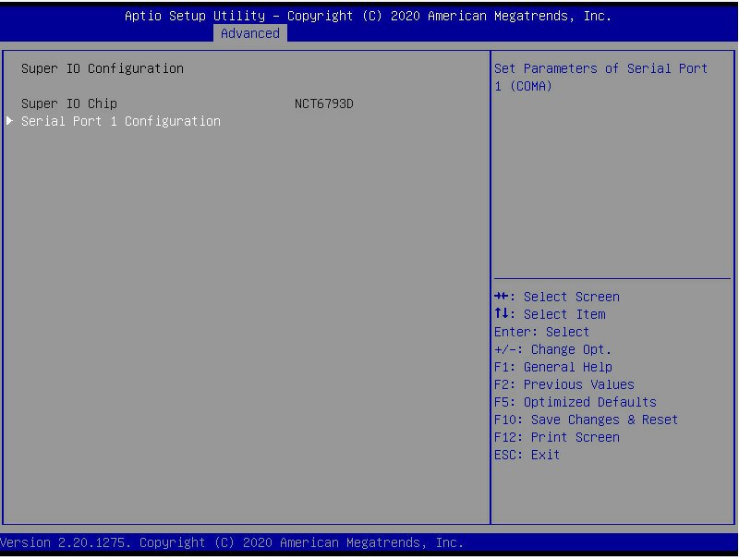Click the +/-: Change Opt. hint
The image size is (739, 560).
click(552, 349)
